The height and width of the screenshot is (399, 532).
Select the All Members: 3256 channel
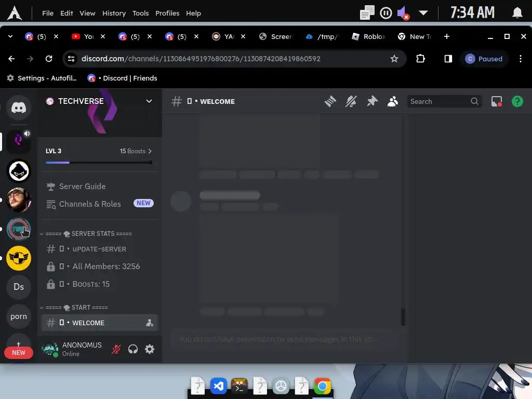99,267
